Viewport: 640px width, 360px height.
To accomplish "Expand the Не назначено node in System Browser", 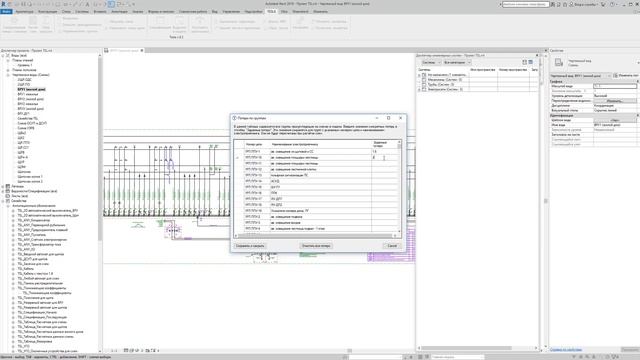I will pos(419,76).
